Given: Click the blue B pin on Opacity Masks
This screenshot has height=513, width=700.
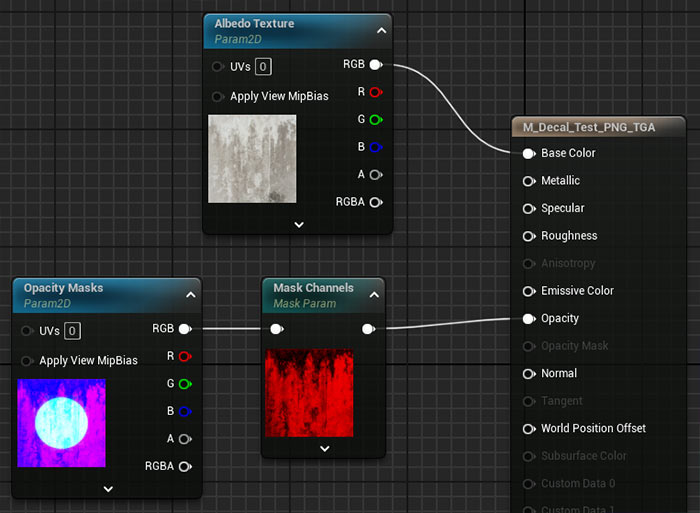Looking at the screenshot, I should 184,411.
